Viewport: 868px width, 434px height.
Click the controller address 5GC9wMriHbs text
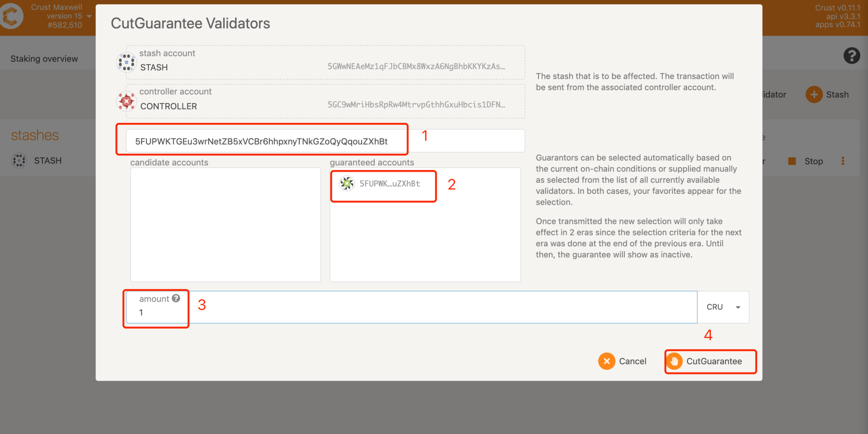coord(416,104)
